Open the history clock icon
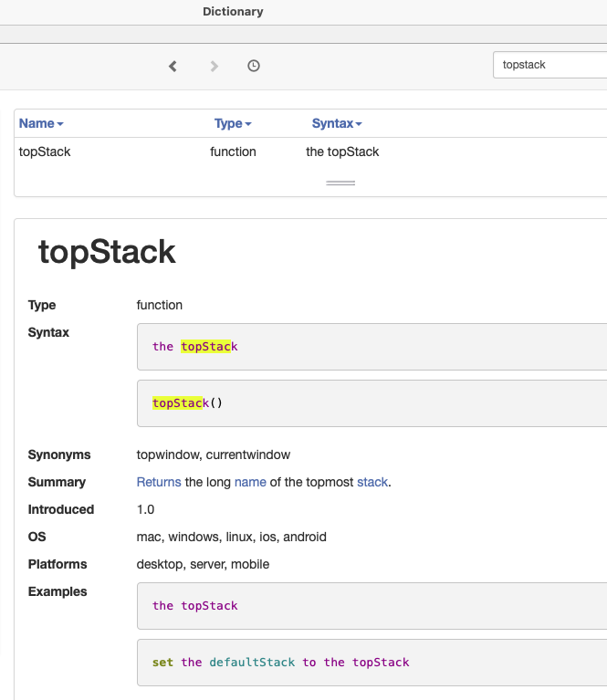The image size is (607, 700). (254, 66)
